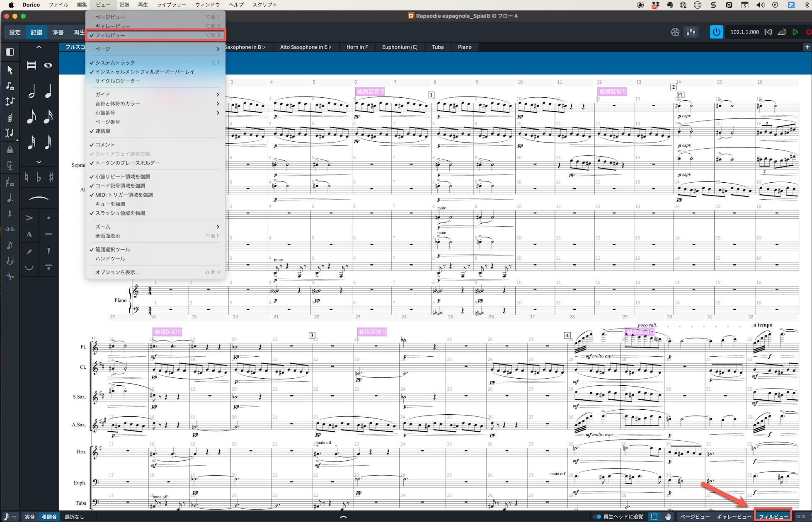Image resolution: width=812 pixels, height=522 pixels.
Task: Click the grace note tool
Action: pyautogui.click(x=10, y=245)
